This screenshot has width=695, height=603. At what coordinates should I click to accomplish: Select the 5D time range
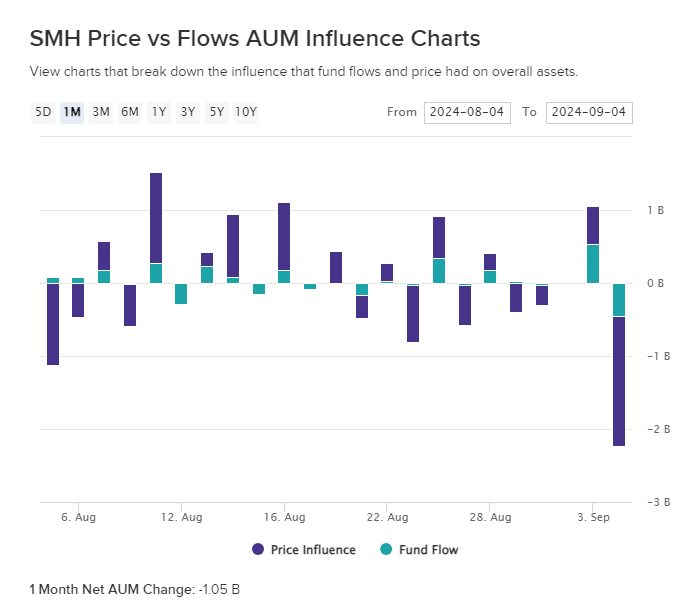(43, 112)
